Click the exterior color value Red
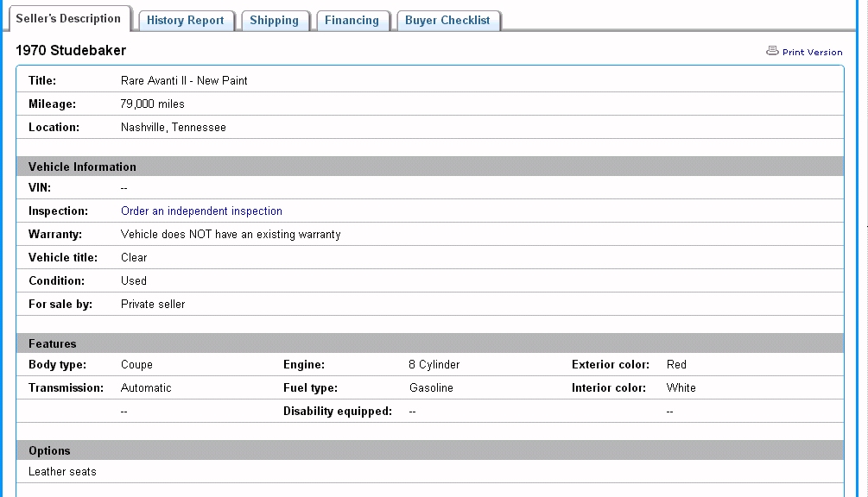The image size is (868, 497). point(676,365)
